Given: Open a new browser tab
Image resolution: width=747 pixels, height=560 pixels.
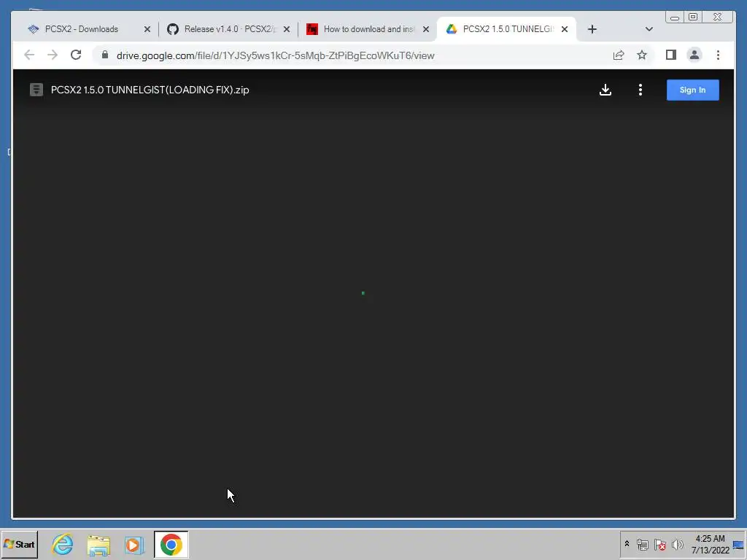Looking at the screenshot, I should (592, 29).
